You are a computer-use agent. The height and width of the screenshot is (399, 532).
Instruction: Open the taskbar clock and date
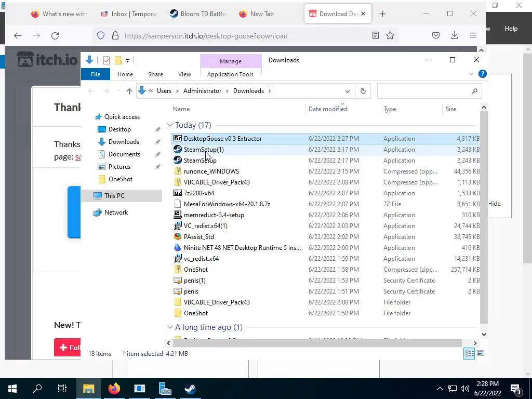(x=487, y=389)
